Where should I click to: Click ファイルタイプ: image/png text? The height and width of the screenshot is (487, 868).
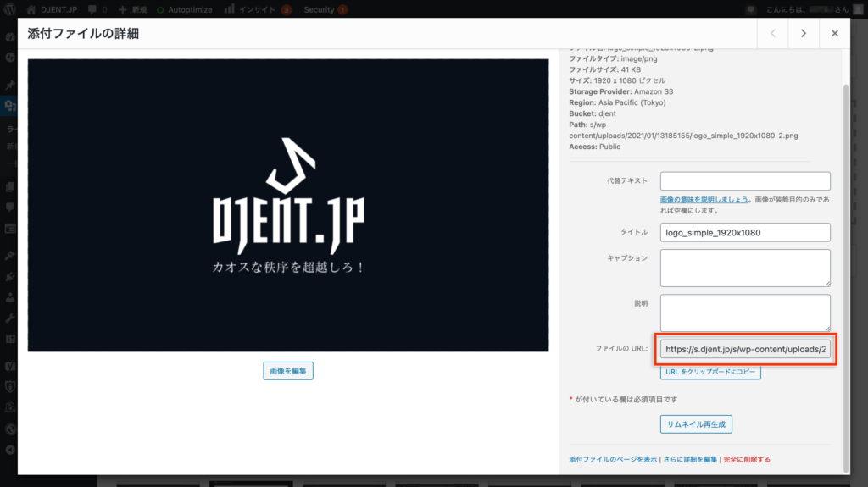[x=614, y=58]
